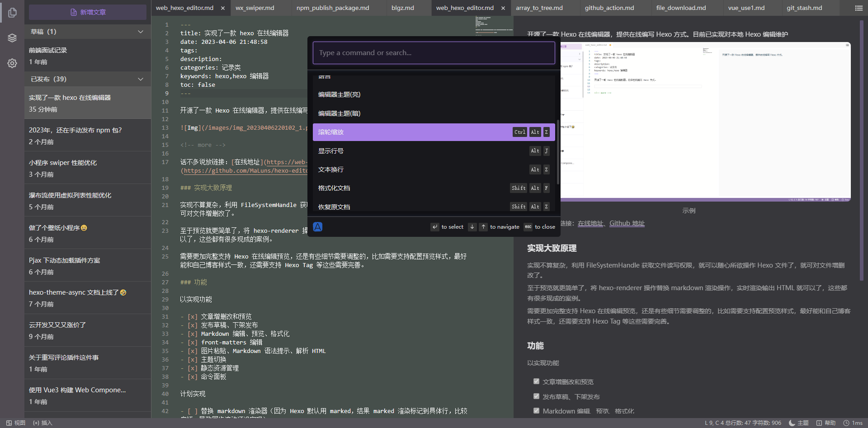
Task: Open article 实现了一款 hexo 在线编辑器
Action: coord(88,103)
